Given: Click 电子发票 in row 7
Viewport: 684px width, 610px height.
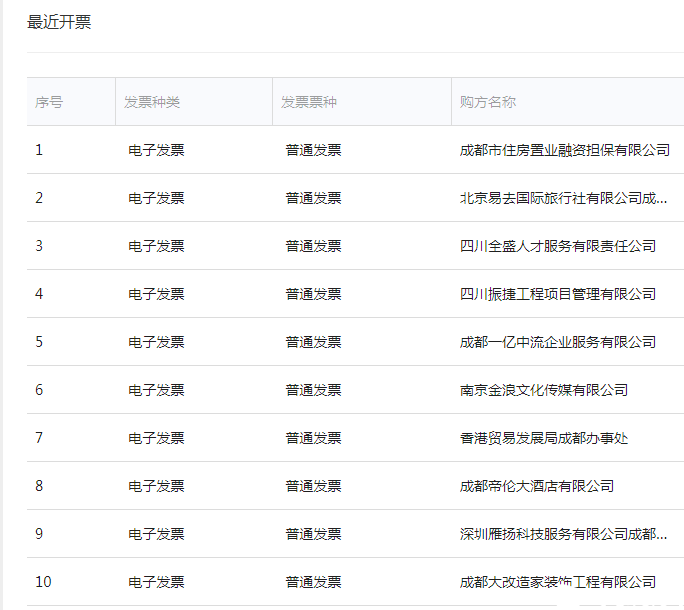Looking at the screenshot, I should [156, 438].
